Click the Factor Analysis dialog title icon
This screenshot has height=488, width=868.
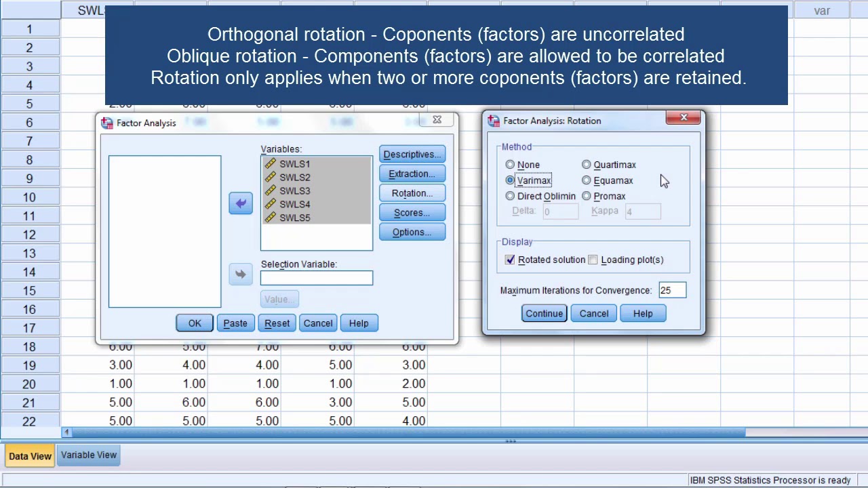[107, 123]
